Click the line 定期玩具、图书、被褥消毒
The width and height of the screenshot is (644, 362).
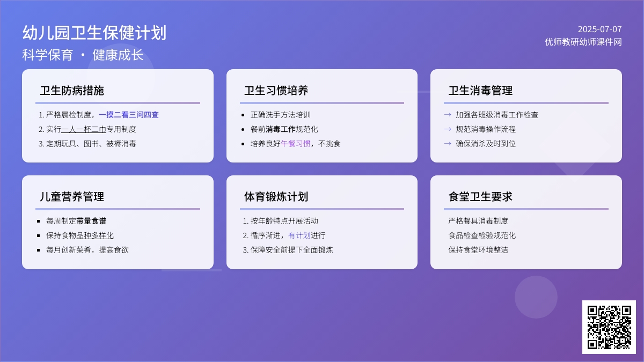(x=87, y=144)
